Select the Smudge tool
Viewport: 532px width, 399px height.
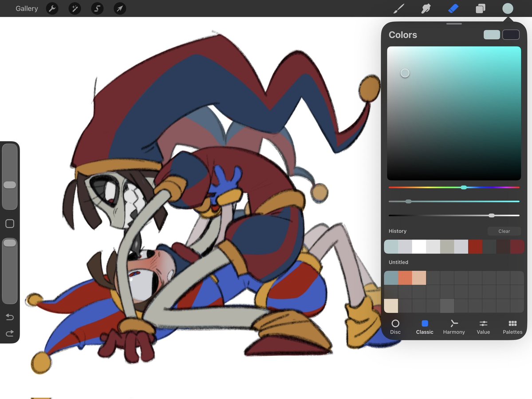click(x=426, y=8)
